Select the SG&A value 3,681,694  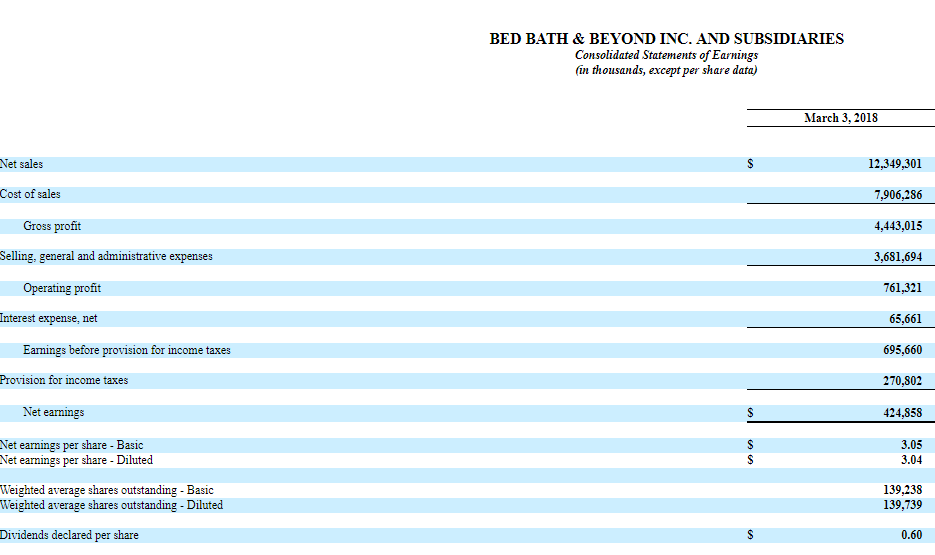click(898, 257)
